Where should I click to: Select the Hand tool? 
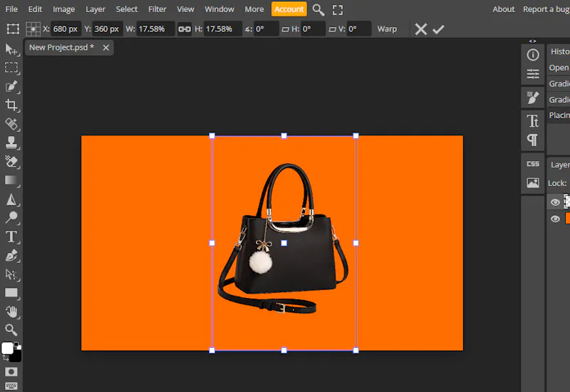11,311
